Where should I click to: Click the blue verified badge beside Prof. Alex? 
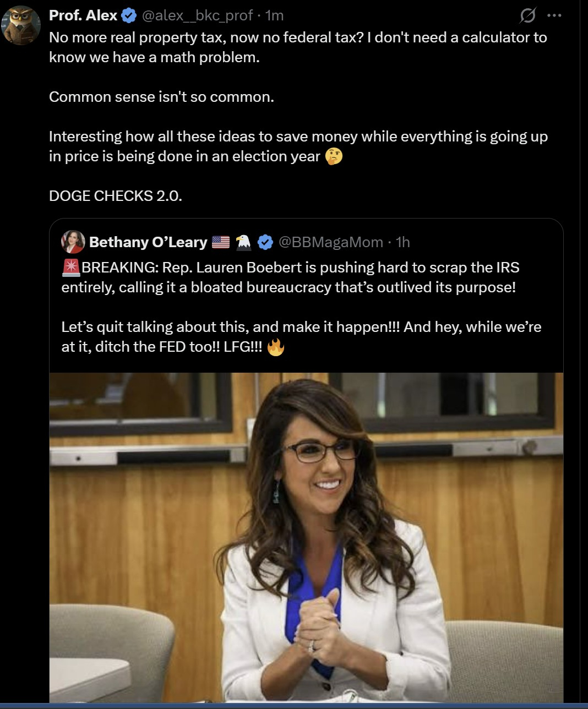pos(128,16)
